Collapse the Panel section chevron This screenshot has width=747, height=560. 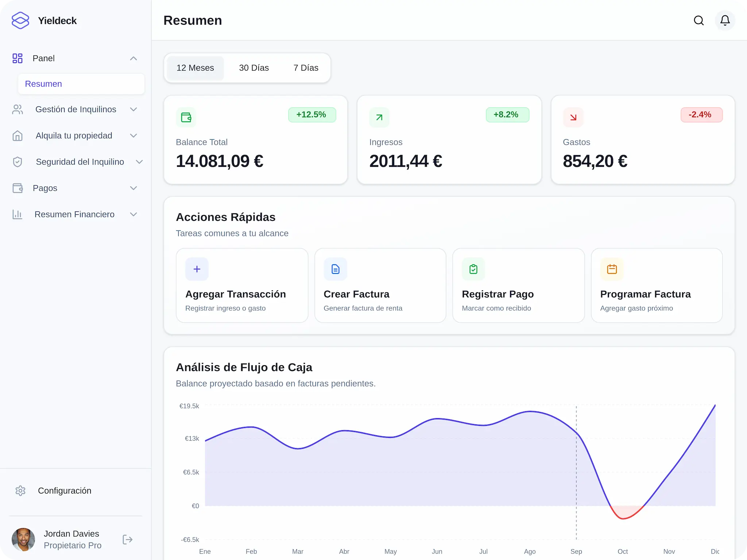click(x=133, y=58)
